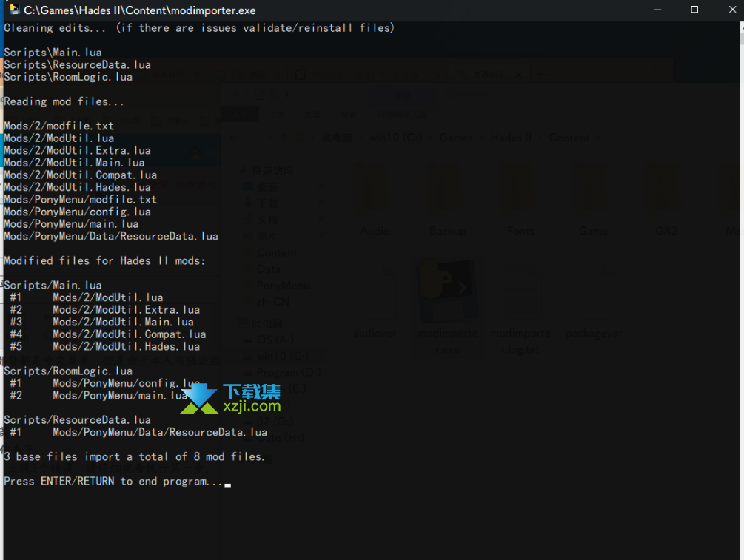Open the 主页 ribbon tab in Explorer
Viewport: 744px width, 560px height.
pos(276,114)
